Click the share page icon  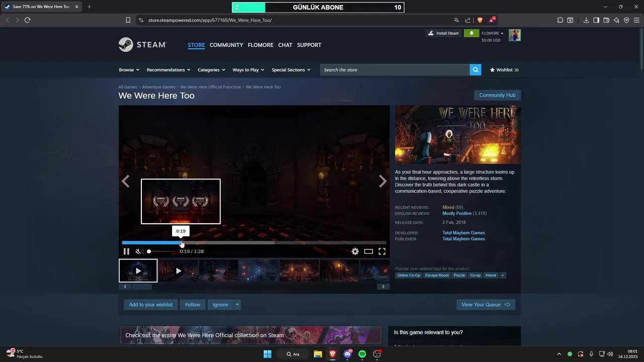tap(468, 20)
